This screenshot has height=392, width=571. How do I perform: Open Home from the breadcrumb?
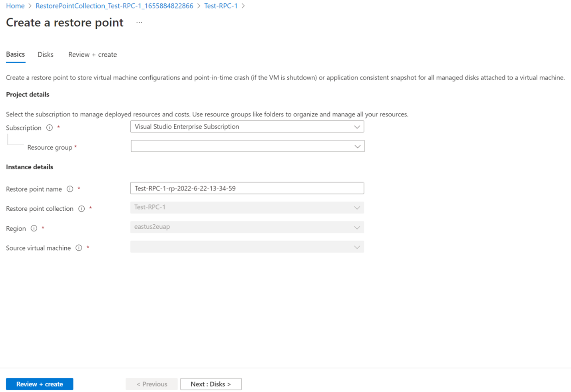[15, 6]
